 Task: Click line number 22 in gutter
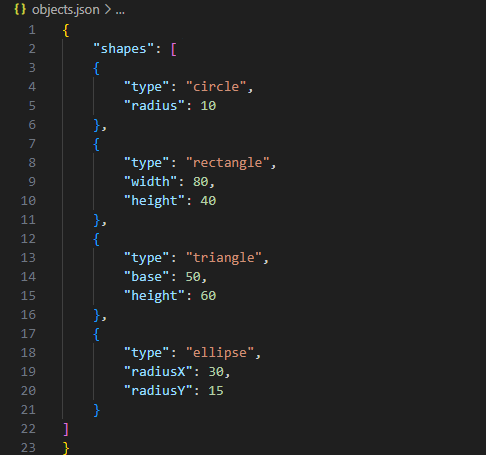(28, 429)
